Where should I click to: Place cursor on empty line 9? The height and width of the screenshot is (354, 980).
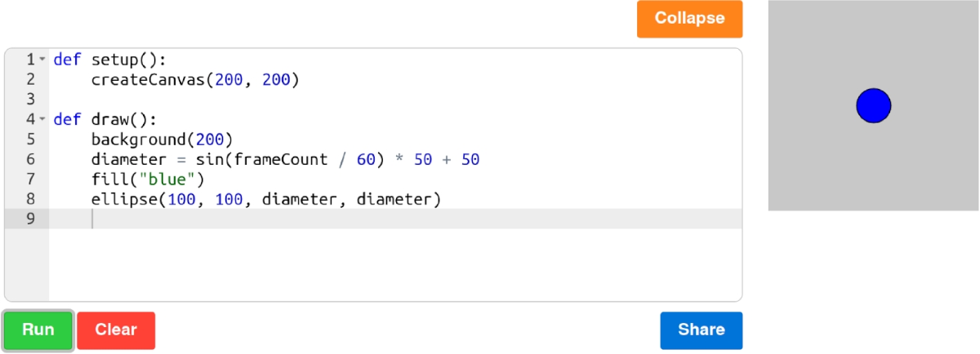click(x=395, y=219)
